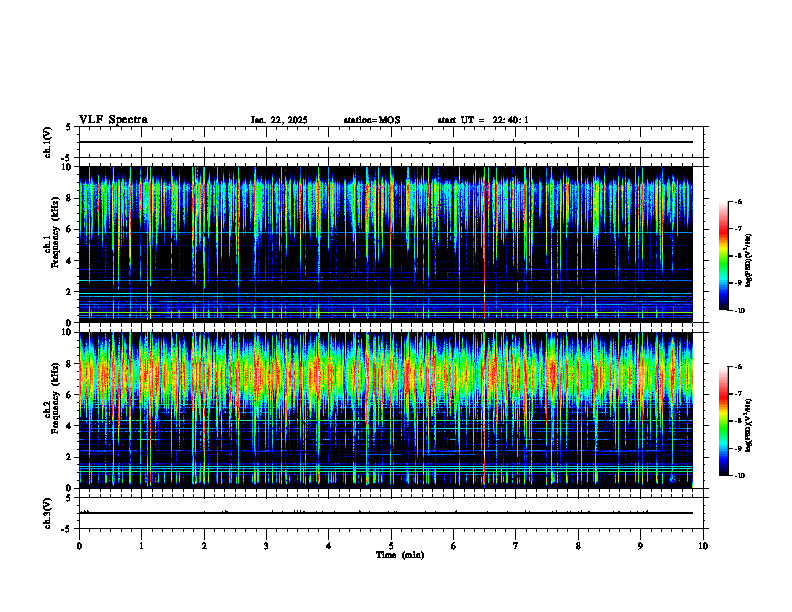The height and width of the screenshot is (612, 792).
Task: Click the ch.2 "Frequency (kHz)" axis label
Action: (x=56, y=398)
